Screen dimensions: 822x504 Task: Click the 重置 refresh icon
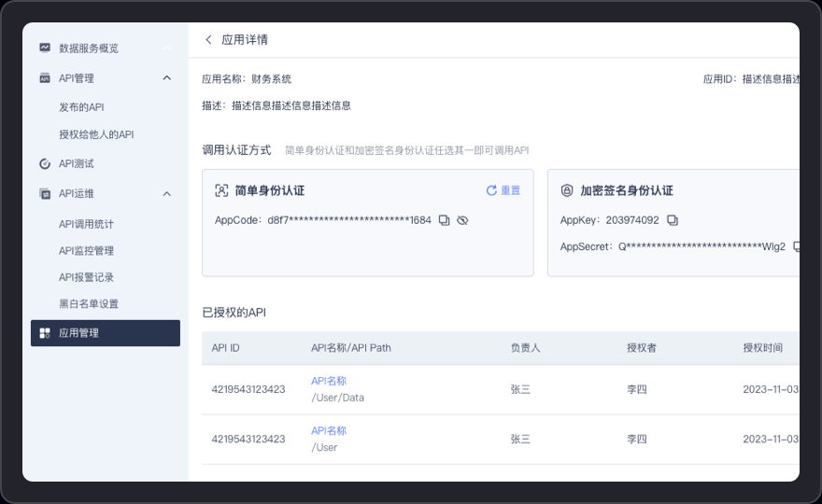(491, 190)
